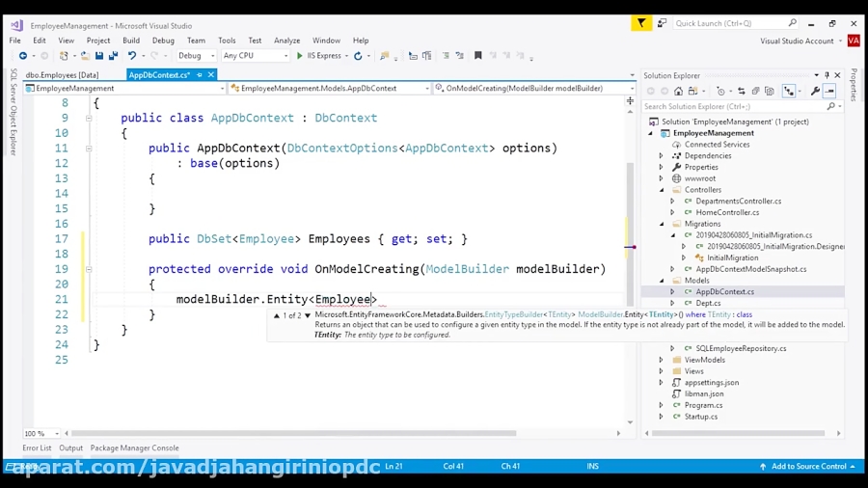Toggle Show All Files in Solution Explorer
Screen dimensions: 868x488
[x=769, y=92]
